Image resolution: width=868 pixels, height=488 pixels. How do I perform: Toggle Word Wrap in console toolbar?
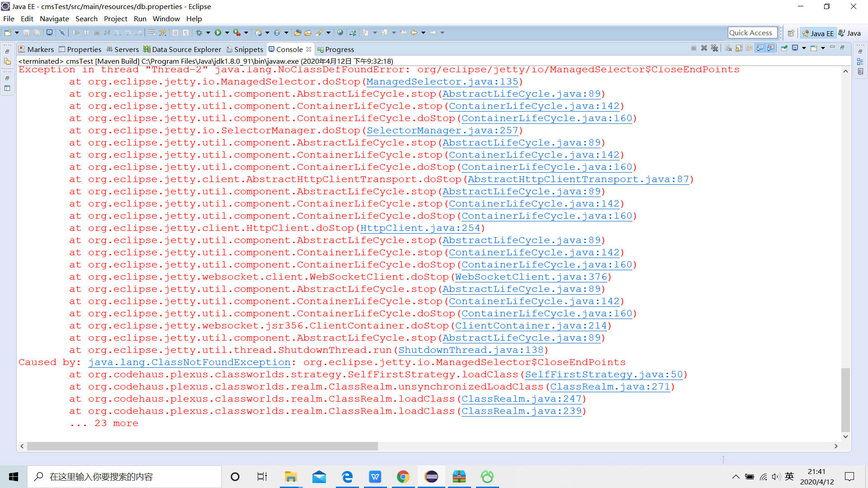click(x=749, y=48)
